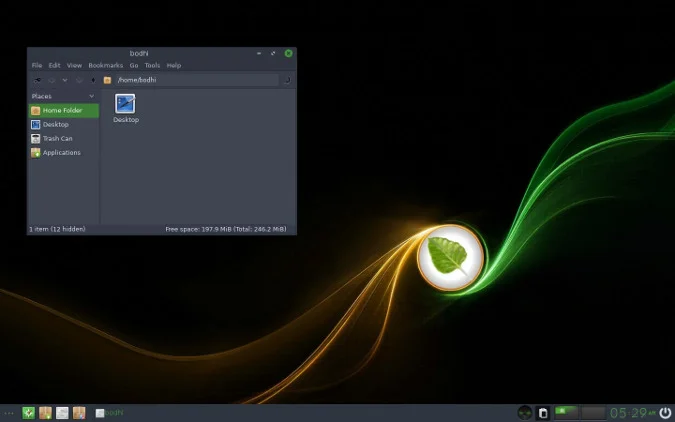Open the back-history dropdown arrow in toolbar
This screenshot has width=675, height=422.
[x=65, y=79]
